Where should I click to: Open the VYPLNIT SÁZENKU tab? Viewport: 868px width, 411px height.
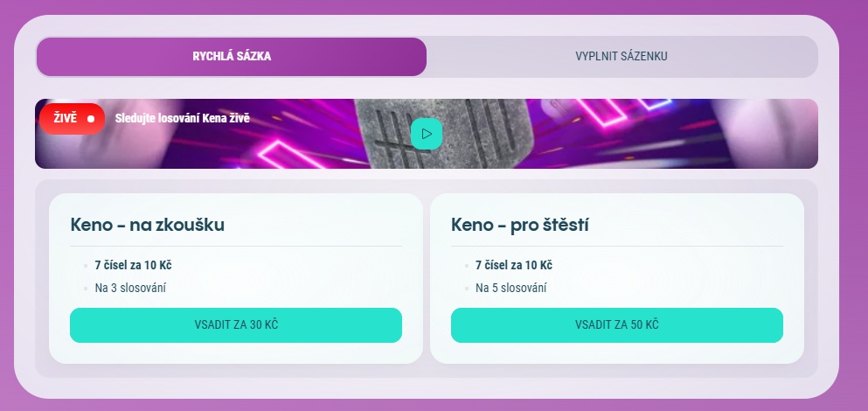621,57
